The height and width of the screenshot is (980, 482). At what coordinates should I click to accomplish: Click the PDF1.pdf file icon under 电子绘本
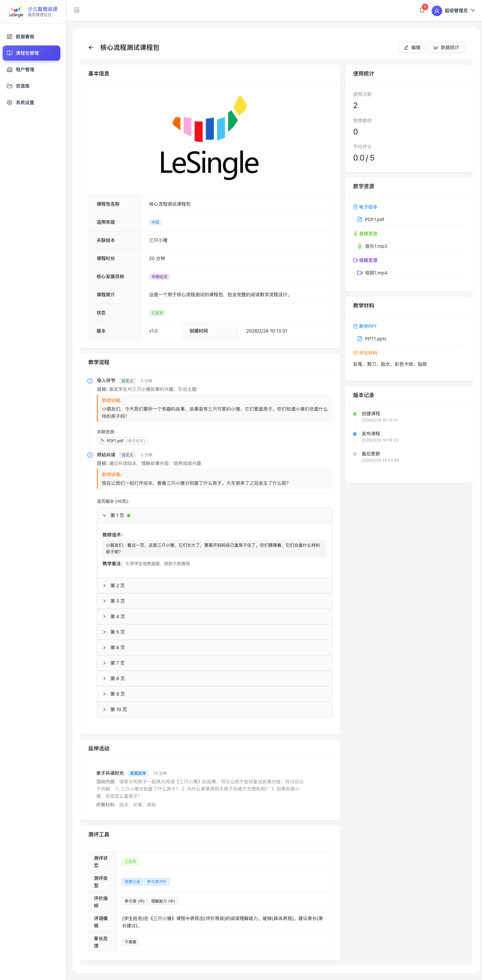(x=359, y=219)
